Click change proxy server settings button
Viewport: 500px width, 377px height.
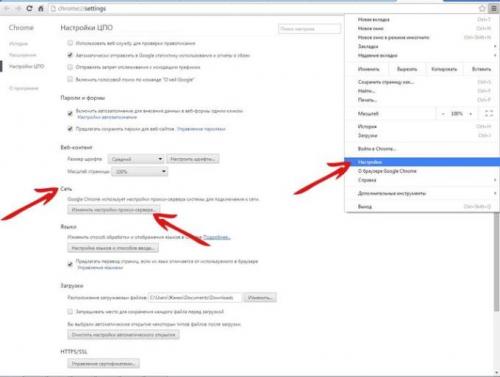[114, 210]
